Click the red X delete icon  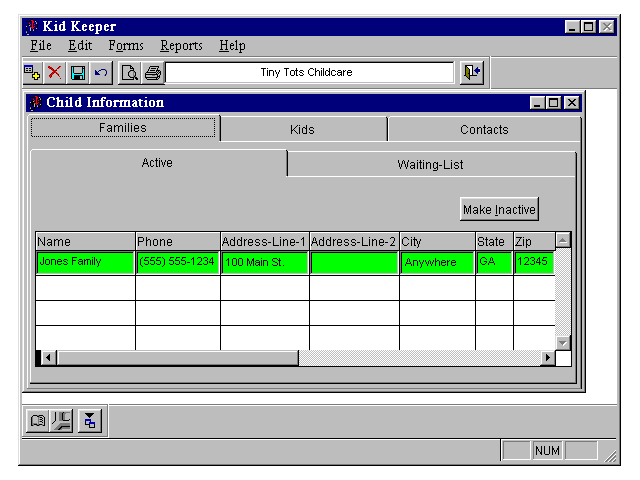tap(54, 73)
